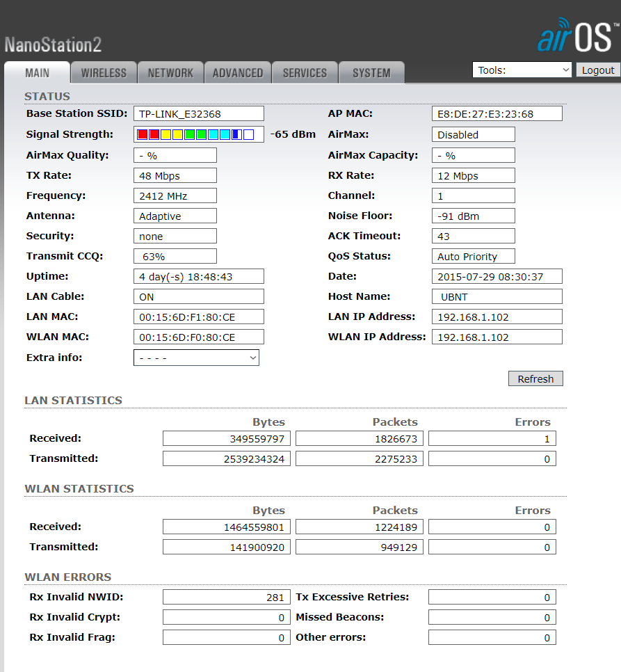Image resolution: width=621 pixels, height=672 pixels.
Task: Open the MAIN tab
Action: click(38, 73)
